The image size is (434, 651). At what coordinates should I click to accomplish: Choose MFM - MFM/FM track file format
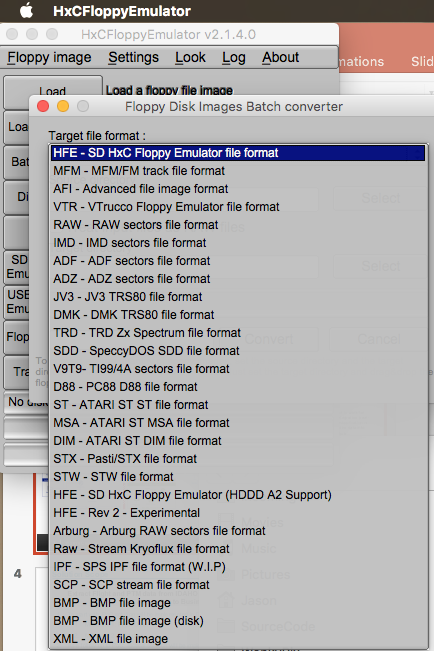[238, 171]
